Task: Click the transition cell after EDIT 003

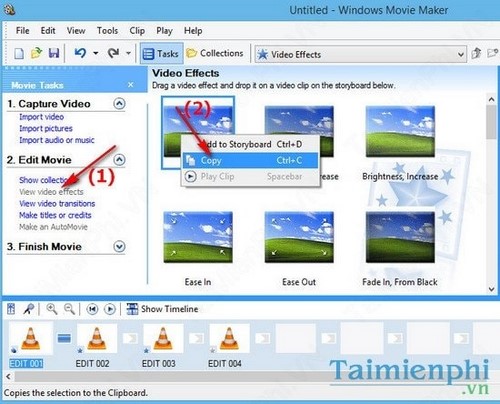Action: (196, 339)
